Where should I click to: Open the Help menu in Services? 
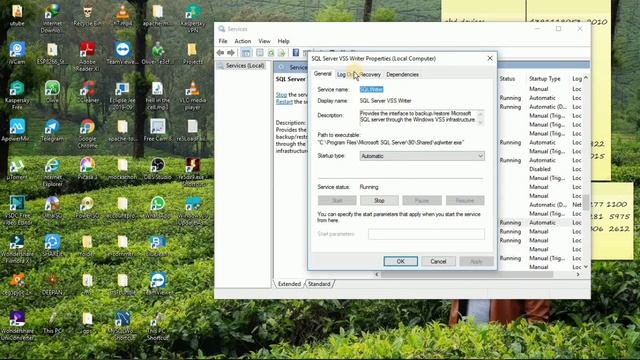pyautogui.click(x=283, y=41)
